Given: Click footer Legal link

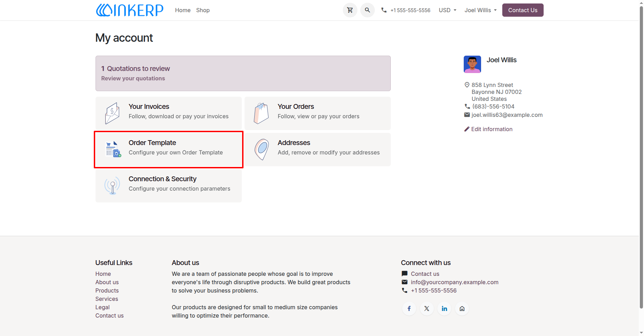Looking at the screenshot, I should pyautogui.click(x=102, y=307).
